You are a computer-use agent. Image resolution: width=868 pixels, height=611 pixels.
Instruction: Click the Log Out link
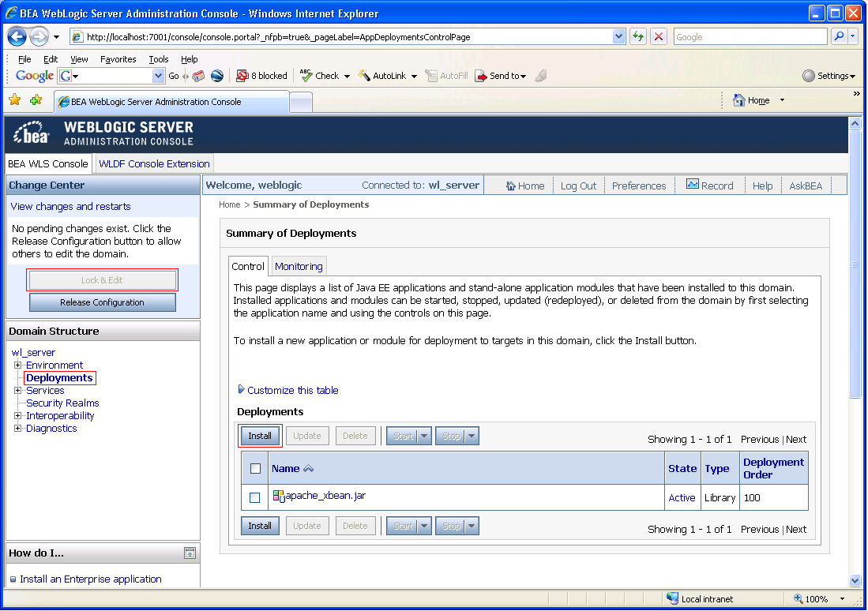(x=578, y=186)
